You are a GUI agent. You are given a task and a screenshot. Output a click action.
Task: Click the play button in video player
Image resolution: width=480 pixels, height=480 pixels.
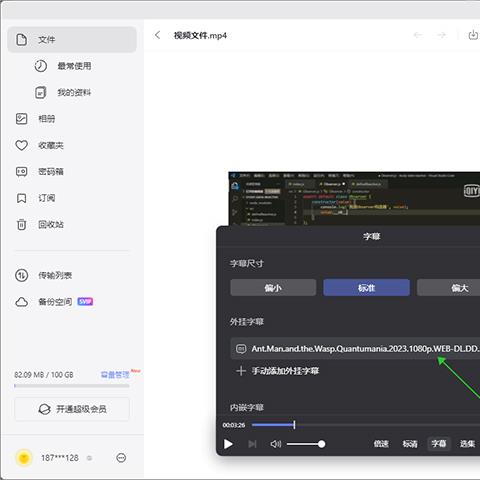(x=228, y=444)
